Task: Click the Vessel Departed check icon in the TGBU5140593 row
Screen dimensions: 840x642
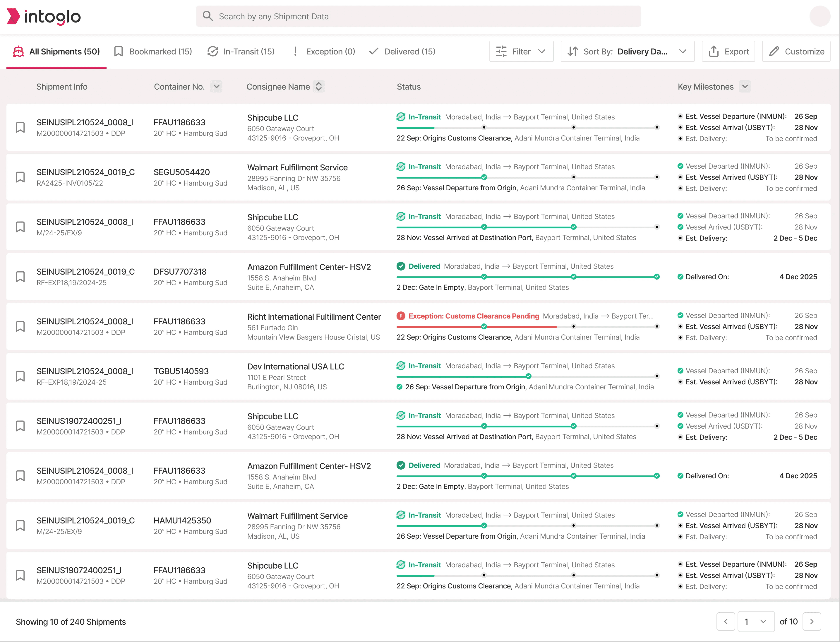Action: (x=680, y=371)
